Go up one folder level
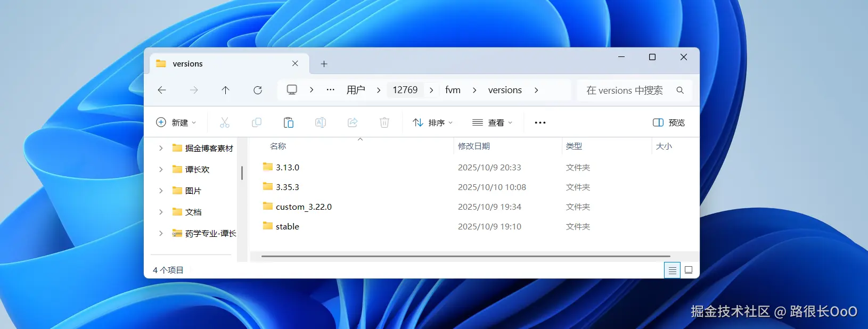 tap(225, 90)
